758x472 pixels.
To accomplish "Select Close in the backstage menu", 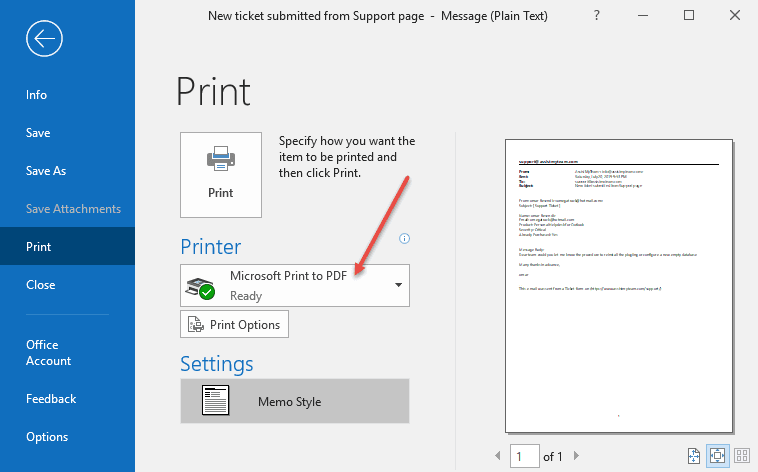I will (x=41, y=285).
